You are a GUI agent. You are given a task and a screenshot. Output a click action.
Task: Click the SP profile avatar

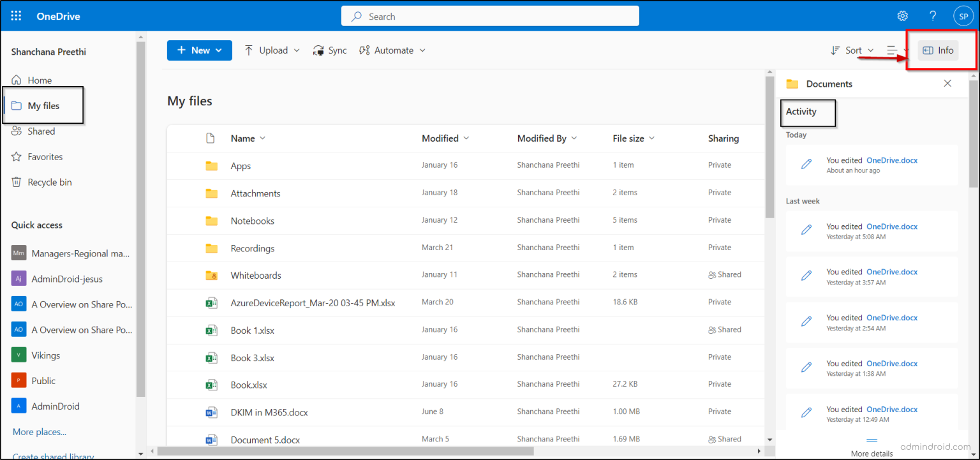click(963, 15)
